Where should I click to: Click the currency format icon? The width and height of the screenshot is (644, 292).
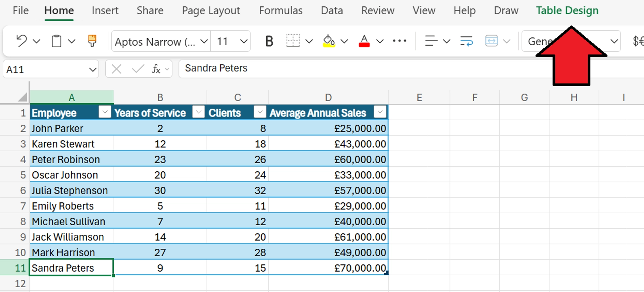[638, 41]
